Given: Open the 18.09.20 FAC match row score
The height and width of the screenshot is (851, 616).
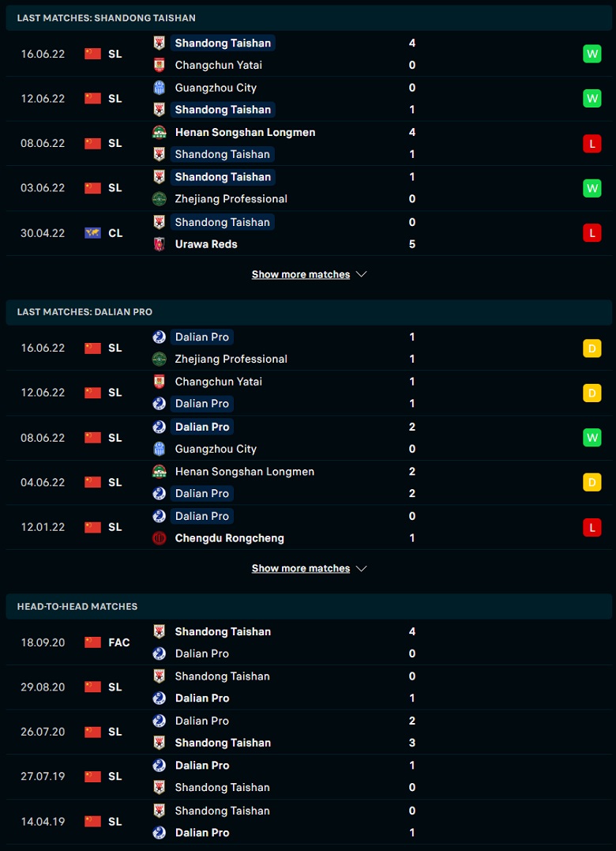Looking at the screenshot, I should [412, 642].
